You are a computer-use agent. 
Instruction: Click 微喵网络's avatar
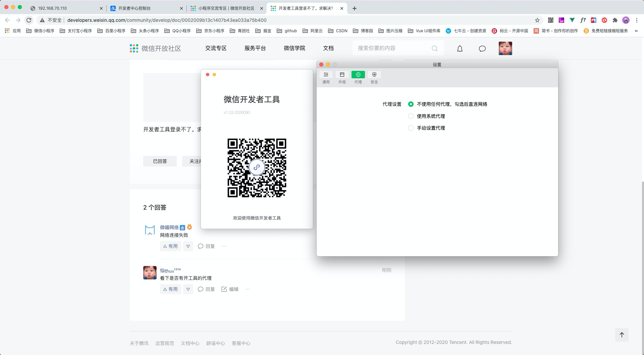click(x=150, y=230)
